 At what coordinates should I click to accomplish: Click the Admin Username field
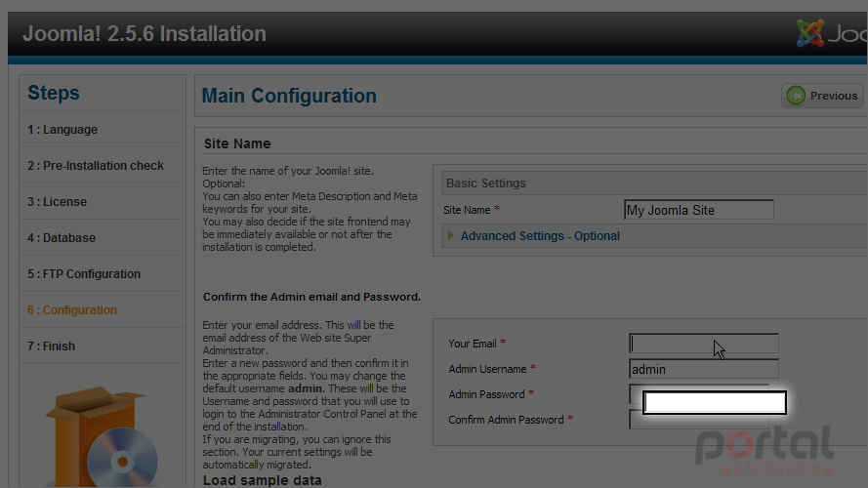pos(704,369)
